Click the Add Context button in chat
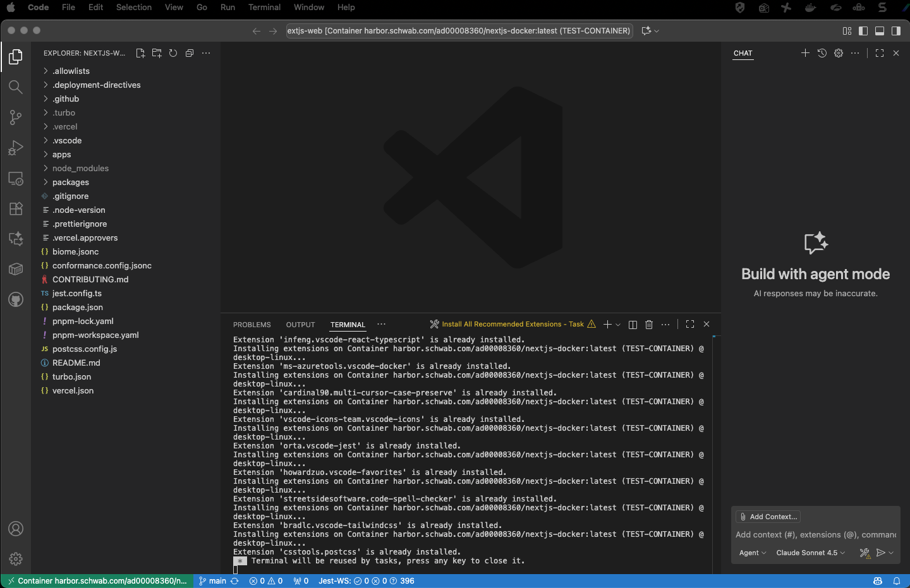Image resolution: width=910 pixels, height=588 pixels. [x=767, y=517]
